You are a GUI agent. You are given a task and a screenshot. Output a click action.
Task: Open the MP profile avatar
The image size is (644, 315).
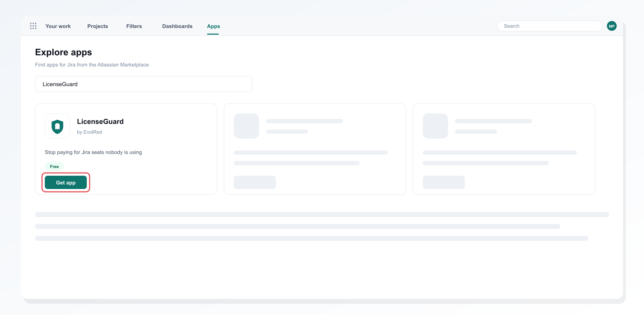tap(612, 26)
